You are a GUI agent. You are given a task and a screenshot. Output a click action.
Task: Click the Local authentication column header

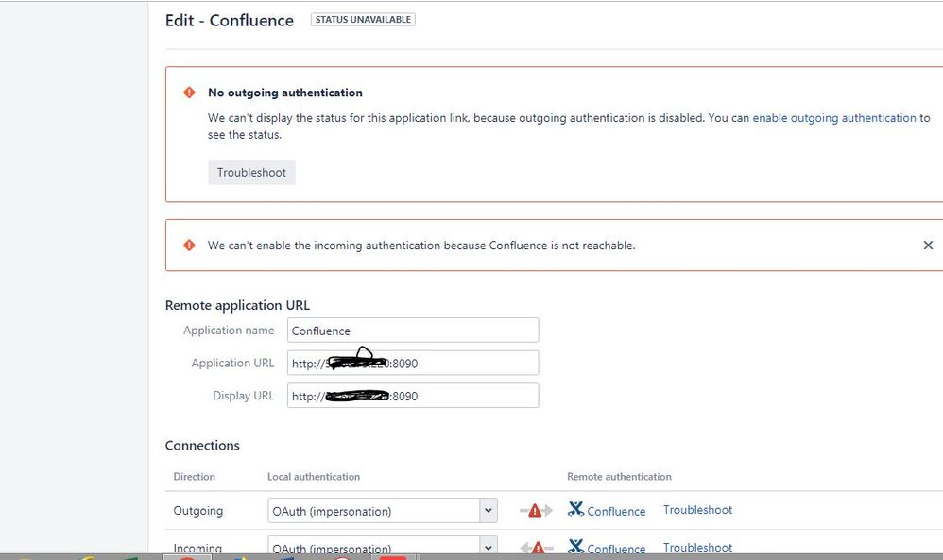pyautogui.click(x=314, y=477)
